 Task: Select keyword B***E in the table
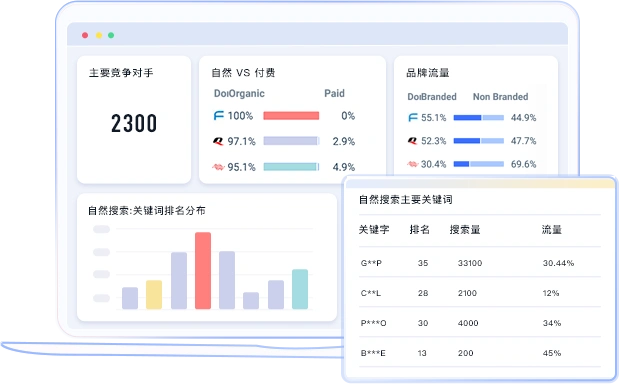[x=373, y=353]
